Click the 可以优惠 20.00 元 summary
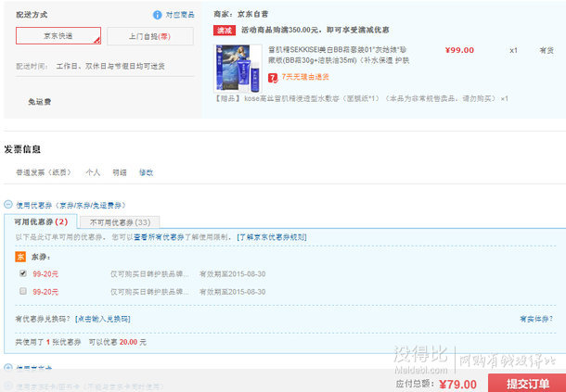Image resolution: width=566 pixels, height=392 pixels. [x=118, y=342]
